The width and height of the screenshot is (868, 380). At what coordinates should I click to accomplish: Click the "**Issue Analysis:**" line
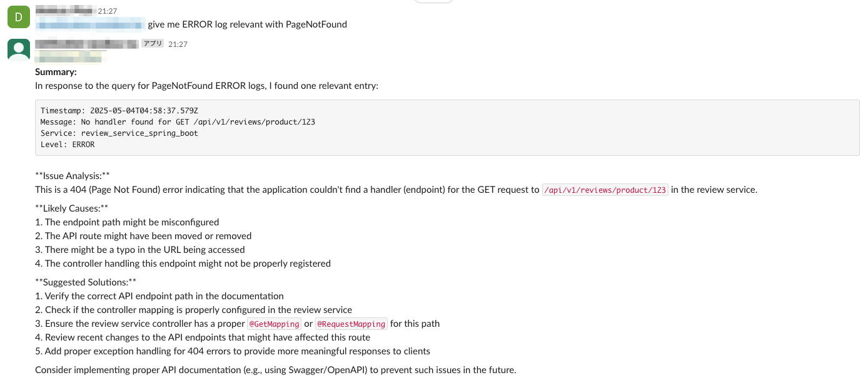[71, 175]
